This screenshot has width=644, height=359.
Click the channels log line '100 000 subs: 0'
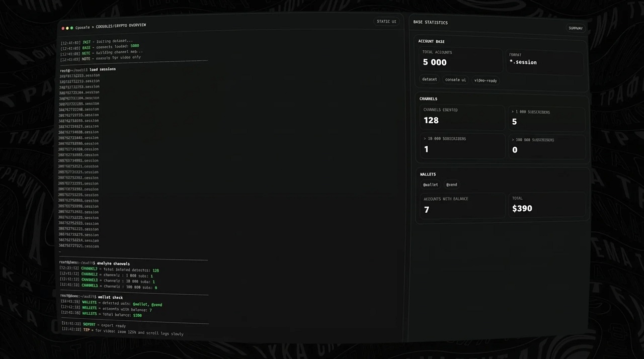[109, 287]
